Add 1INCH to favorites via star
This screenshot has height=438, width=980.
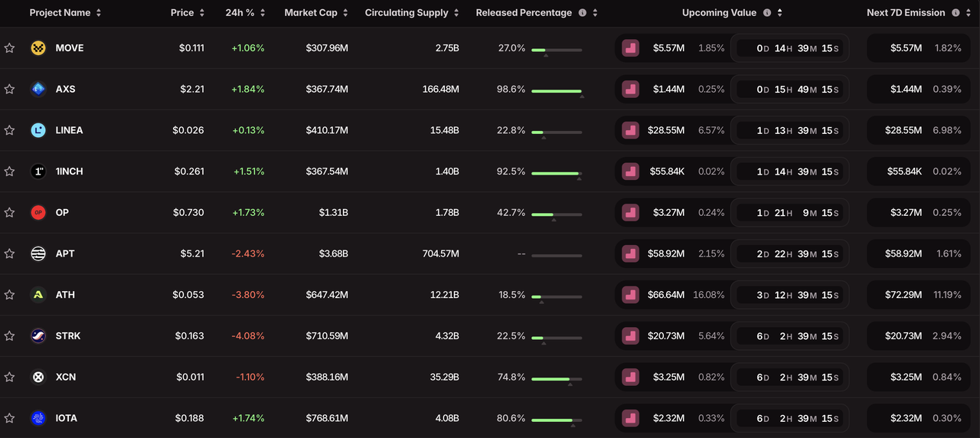pos(9,172)
